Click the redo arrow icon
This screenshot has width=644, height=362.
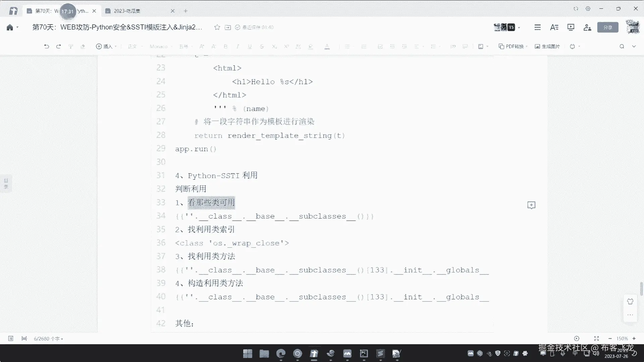point(59,46)
